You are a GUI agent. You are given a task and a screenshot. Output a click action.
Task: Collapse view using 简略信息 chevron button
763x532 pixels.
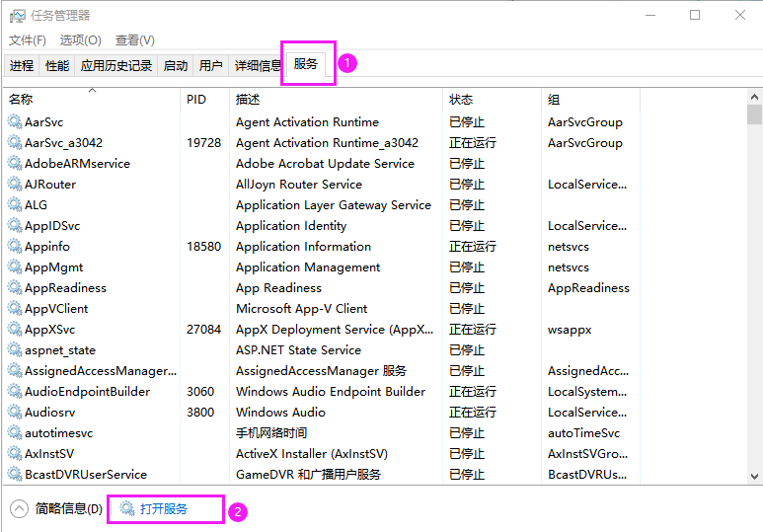click(x=19, y=509)
